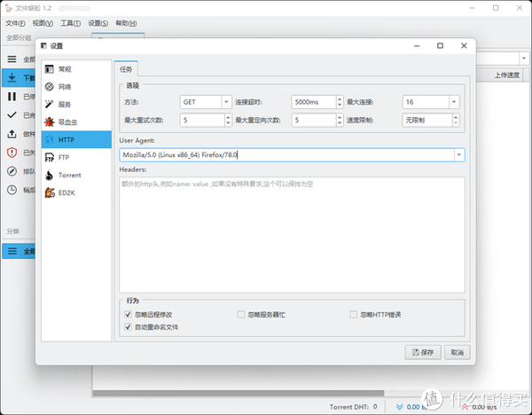Select the Torrent flame icon
This screenshot has width=532, height=415.
pyautogui.click(x=49, y=175)
